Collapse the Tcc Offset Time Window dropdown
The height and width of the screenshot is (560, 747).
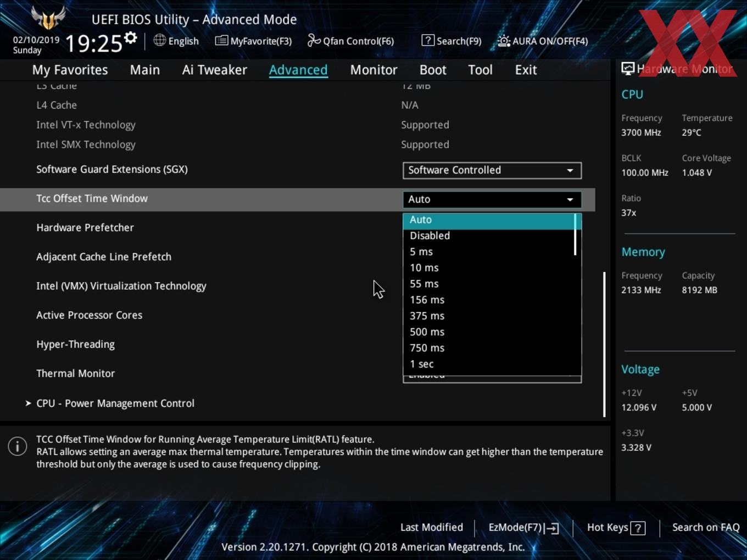point(492,199)
